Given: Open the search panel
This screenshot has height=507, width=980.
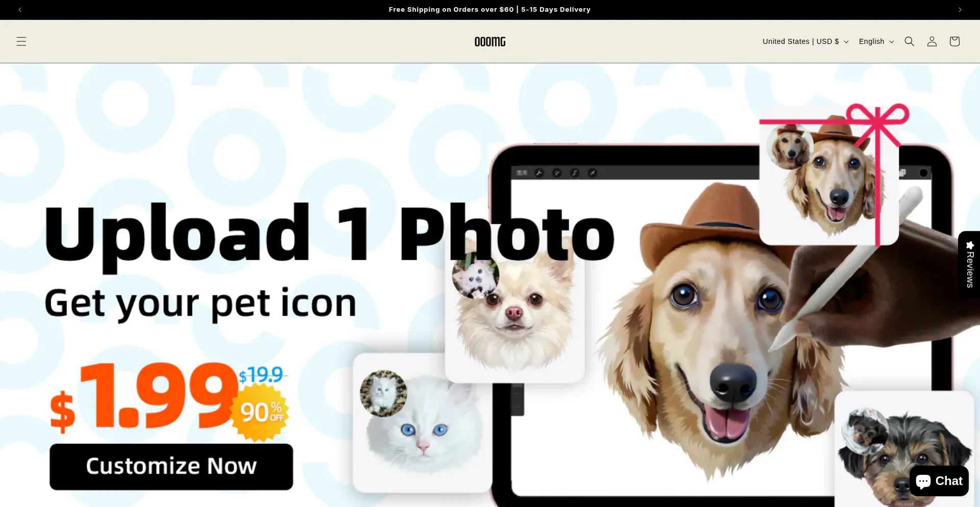Looking at the screenshot, I should point(909,41).
